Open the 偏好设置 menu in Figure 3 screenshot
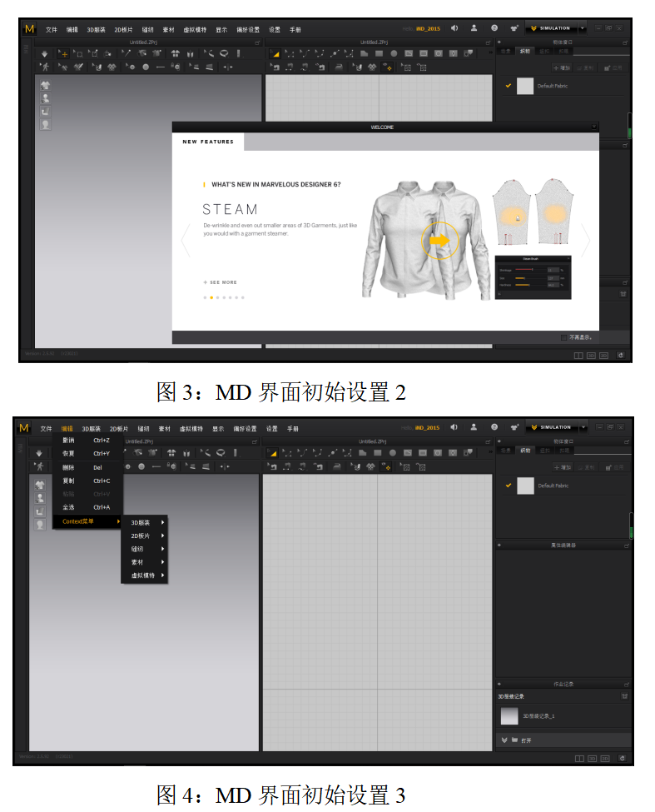This screenshot has width=655, height=812. [248, 29]
